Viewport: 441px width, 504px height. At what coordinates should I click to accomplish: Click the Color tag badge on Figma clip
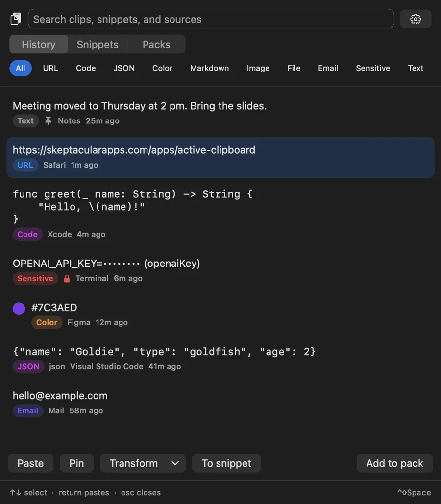click(47, 322)
